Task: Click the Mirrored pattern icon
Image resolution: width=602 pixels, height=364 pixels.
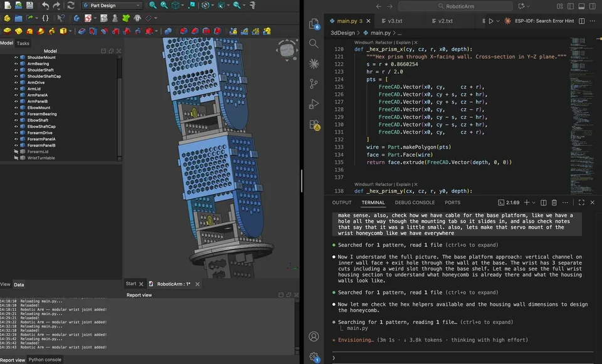Action: (233, 31)
